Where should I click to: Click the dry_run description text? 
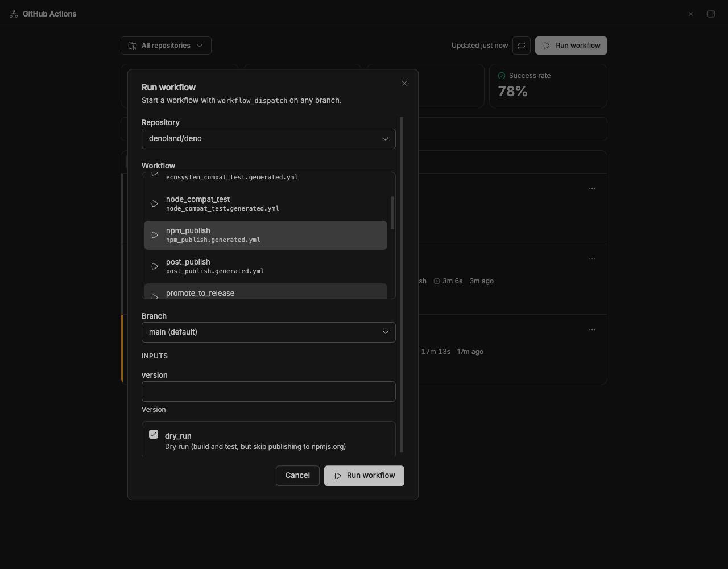pyautogui.click(x=255, y=447)
